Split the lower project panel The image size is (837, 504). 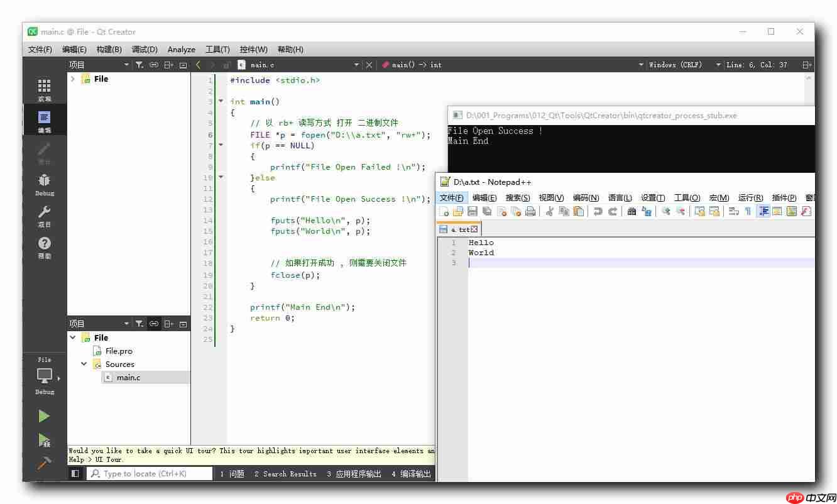pyautogui.click(x=168, y=324)
